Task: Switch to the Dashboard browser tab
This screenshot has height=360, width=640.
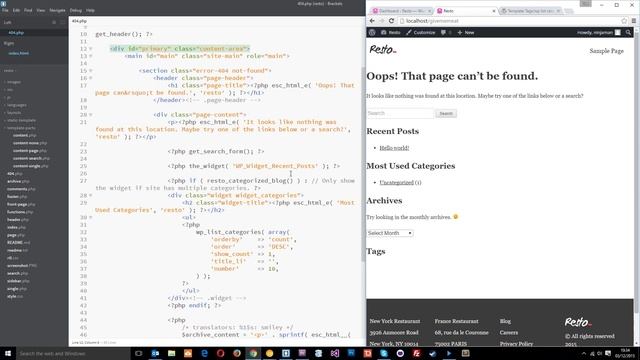Action: 402,11
